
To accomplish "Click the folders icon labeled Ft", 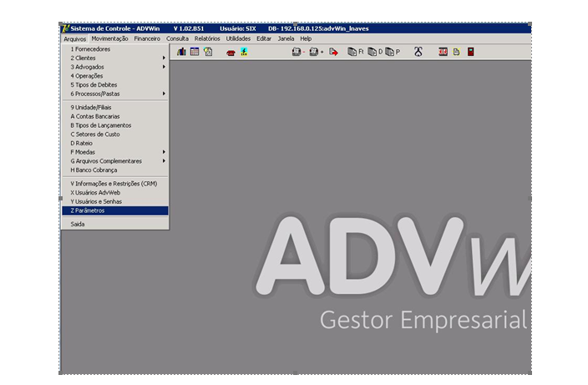I will (356, 52).
